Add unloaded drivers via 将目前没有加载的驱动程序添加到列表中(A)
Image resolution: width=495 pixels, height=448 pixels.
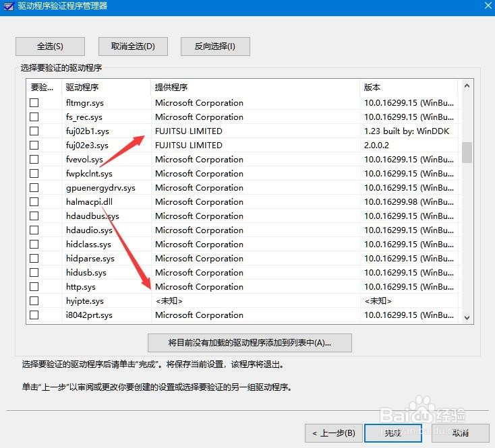pyautogui.click(x=250, y=343)
